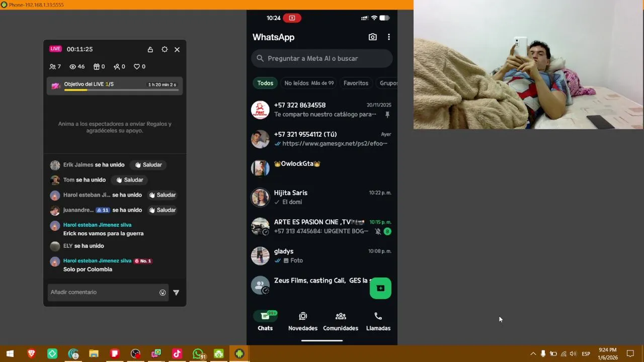Click Saludar next to juanandre
Viewport: 644px width, 362px height.
coord(162,210)
